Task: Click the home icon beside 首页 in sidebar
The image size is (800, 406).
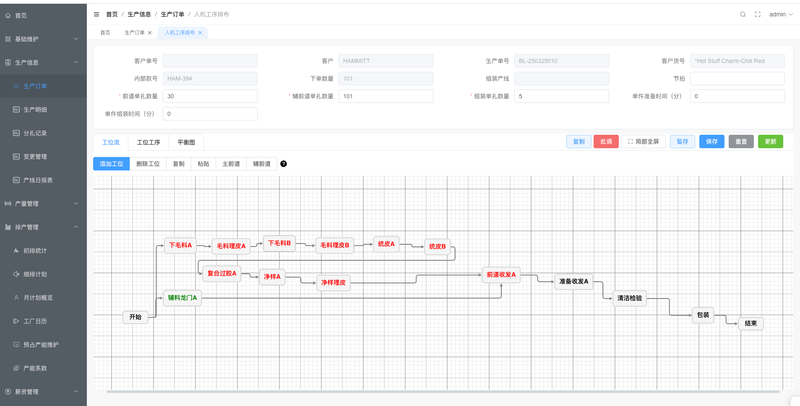Action: pos(8,15)
